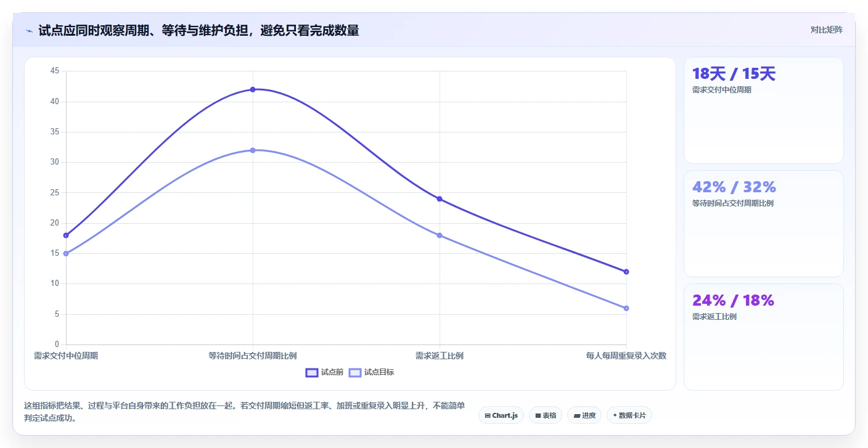Toggle the 试点前 legend entry
The height and width of the screenshot is (448, 868).
[325, 372]
